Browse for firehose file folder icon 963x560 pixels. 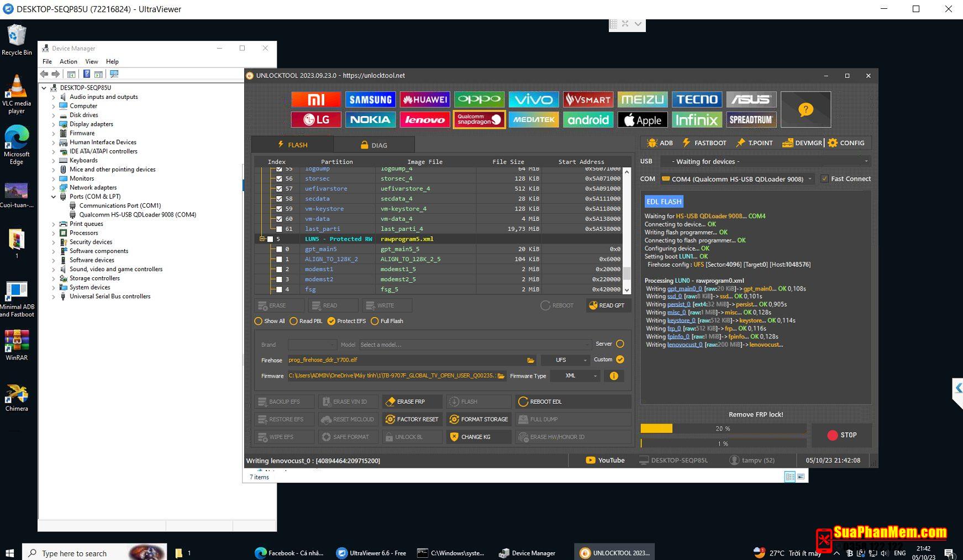(530, 360)
